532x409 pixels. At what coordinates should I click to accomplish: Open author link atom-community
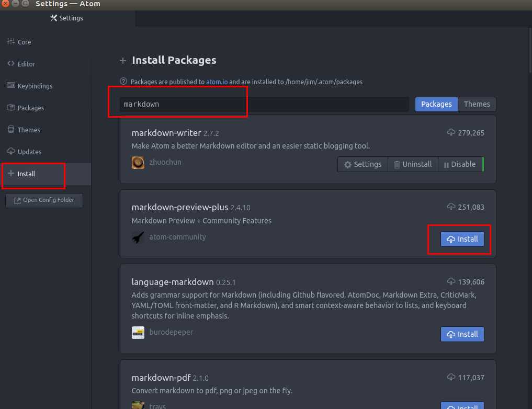click(177, 237)
